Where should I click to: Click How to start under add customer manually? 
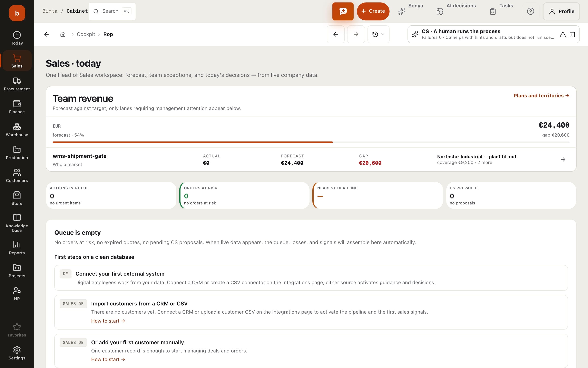click(108, 359)
